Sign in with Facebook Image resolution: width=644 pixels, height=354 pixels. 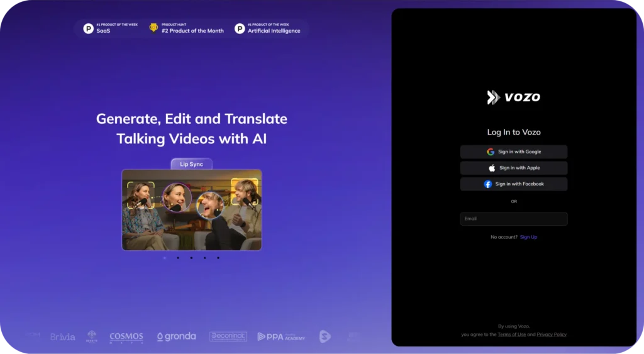click(x=513, y=184)
